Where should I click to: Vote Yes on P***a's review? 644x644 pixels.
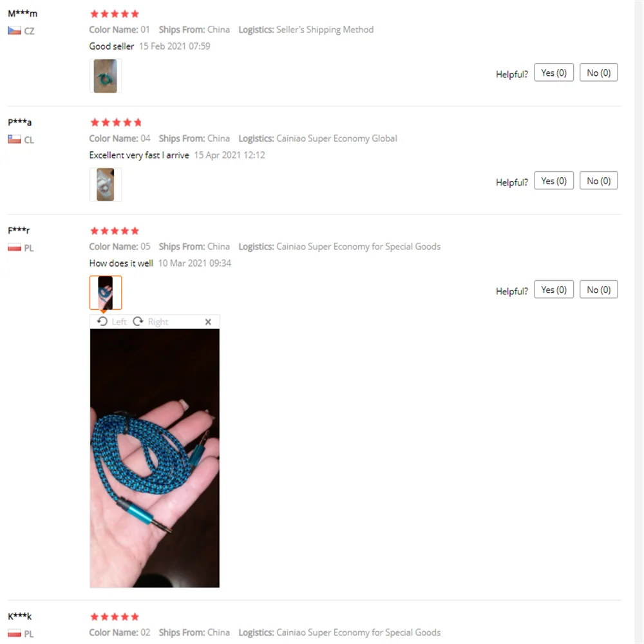tap(554, 181)
